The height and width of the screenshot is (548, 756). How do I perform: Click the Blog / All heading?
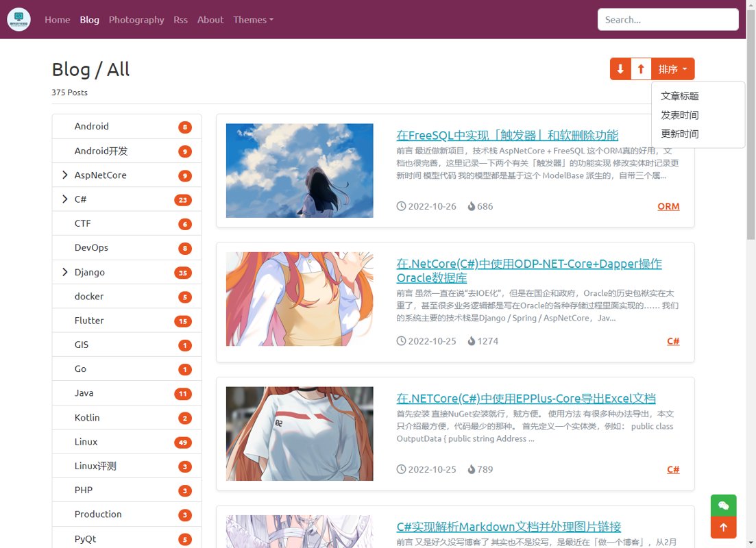[x=90, y=69]
